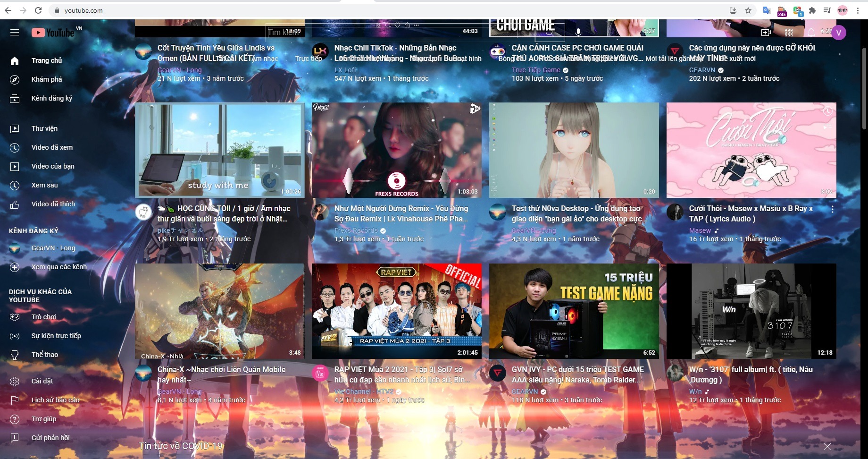Open the Trực Tiếp Game channel avatar
Screen dimensions: 868x459
[x=497, y=51]
